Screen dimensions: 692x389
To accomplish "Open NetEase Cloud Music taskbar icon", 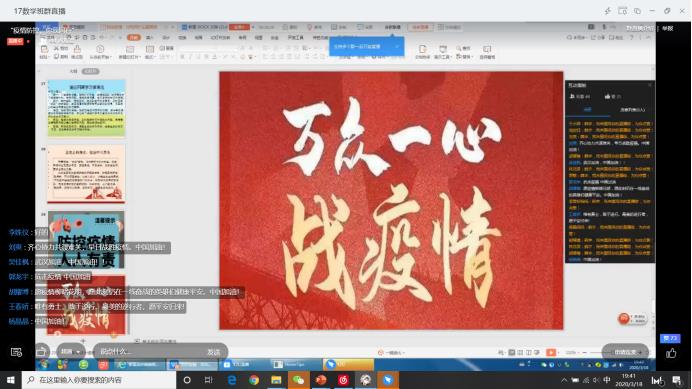I will 343,380.
